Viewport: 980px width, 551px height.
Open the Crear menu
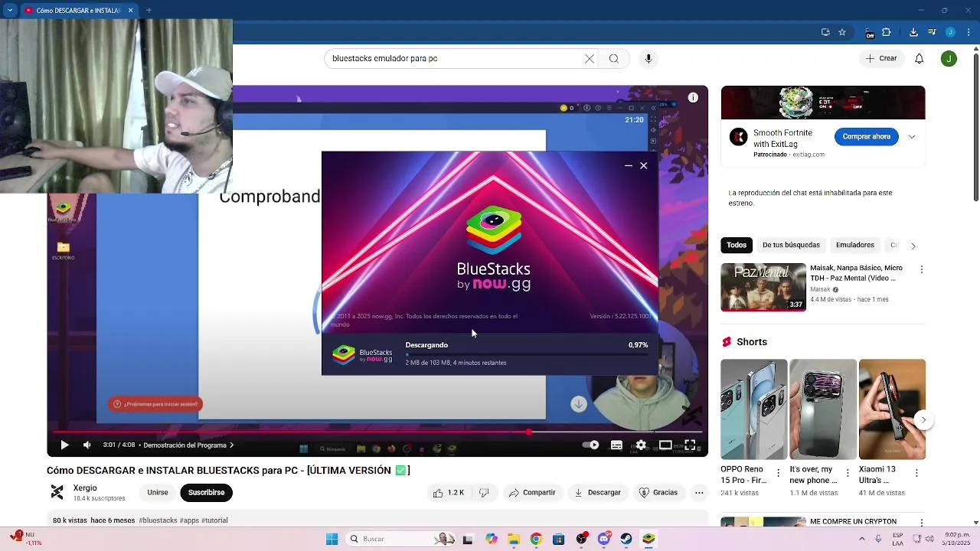pos(881,58)
